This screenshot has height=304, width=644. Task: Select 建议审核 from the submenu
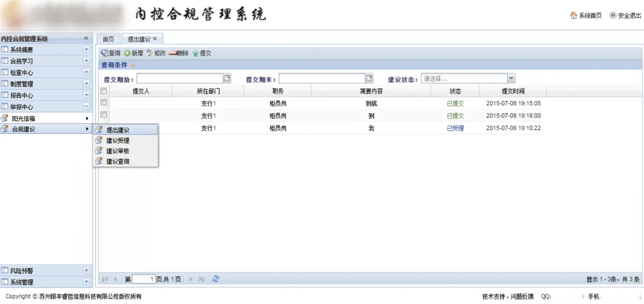coord(118,151)
